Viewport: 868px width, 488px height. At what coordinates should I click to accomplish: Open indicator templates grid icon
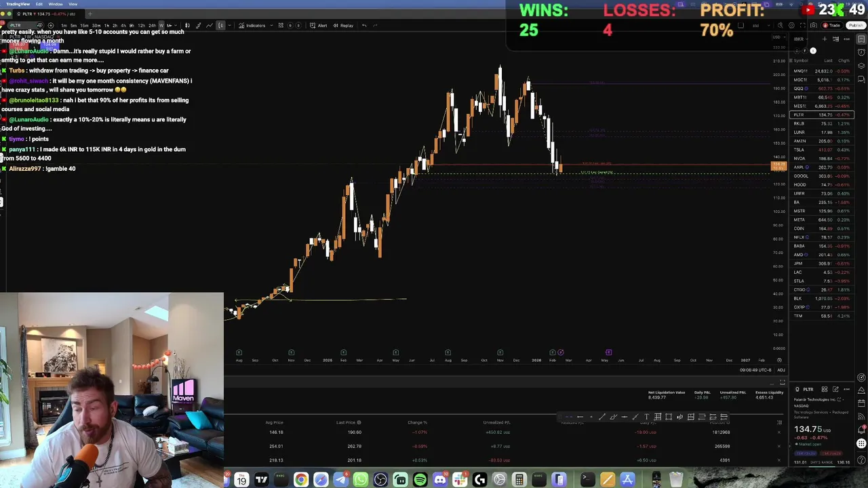(281, 26)
